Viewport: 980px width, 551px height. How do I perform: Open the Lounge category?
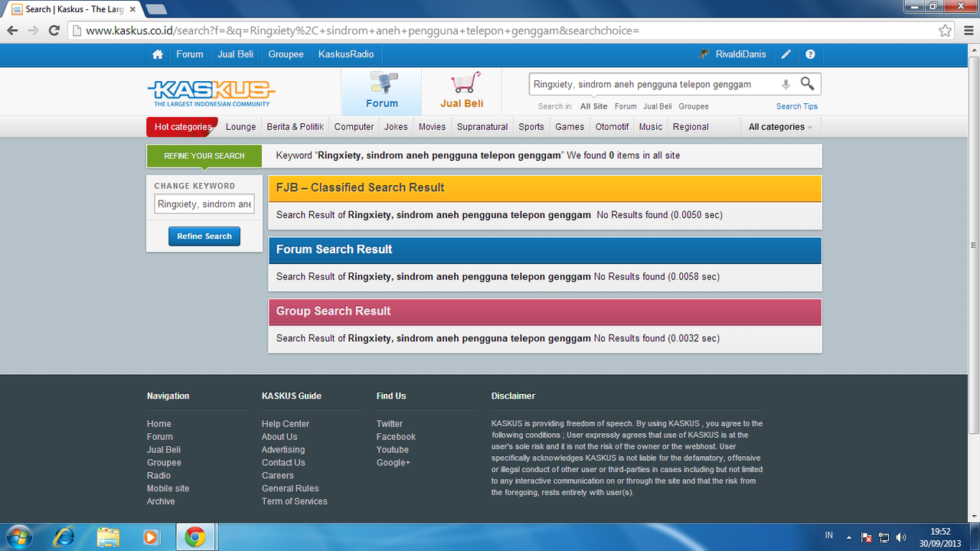point(241,127)
